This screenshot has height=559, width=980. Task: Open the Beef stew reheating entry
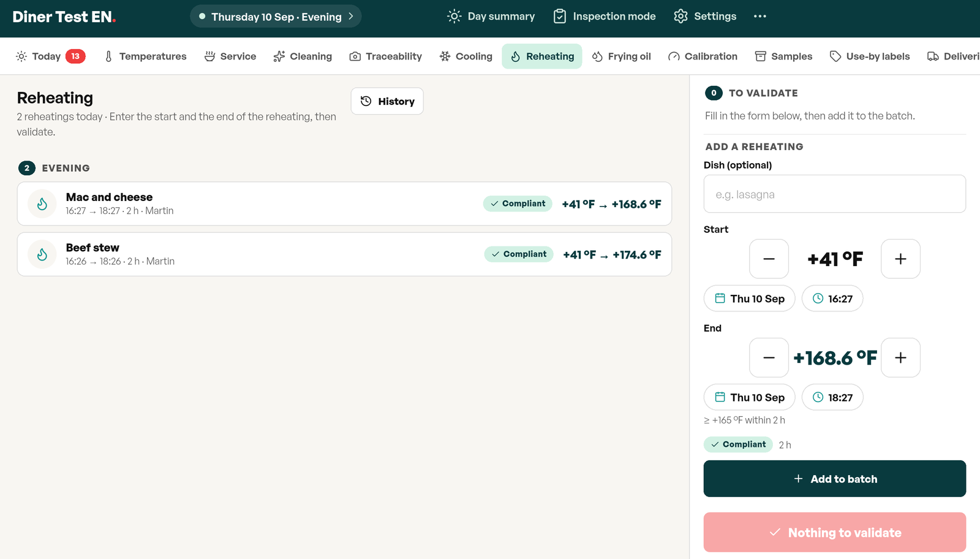344,254
